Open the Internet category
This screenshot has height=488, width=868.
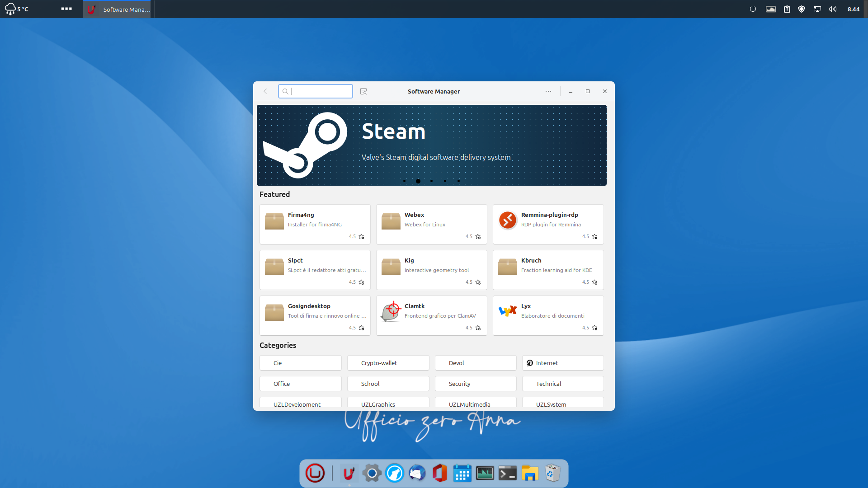(x=563, y=363)
